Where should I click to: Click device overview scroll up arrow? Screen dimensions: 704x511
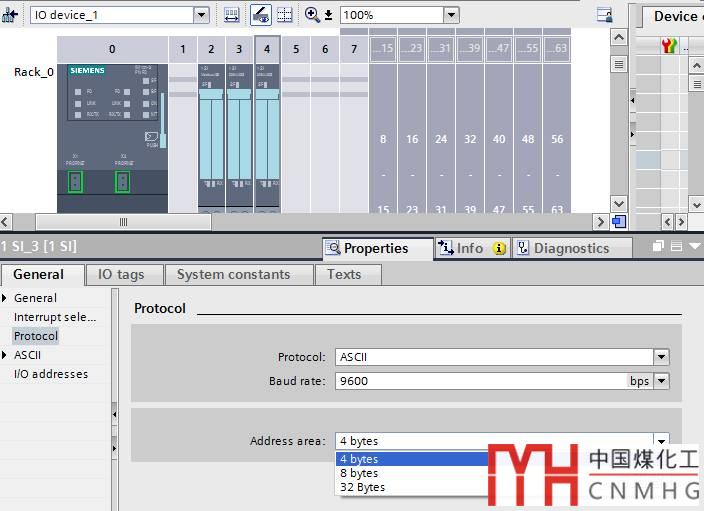point(696,66)
